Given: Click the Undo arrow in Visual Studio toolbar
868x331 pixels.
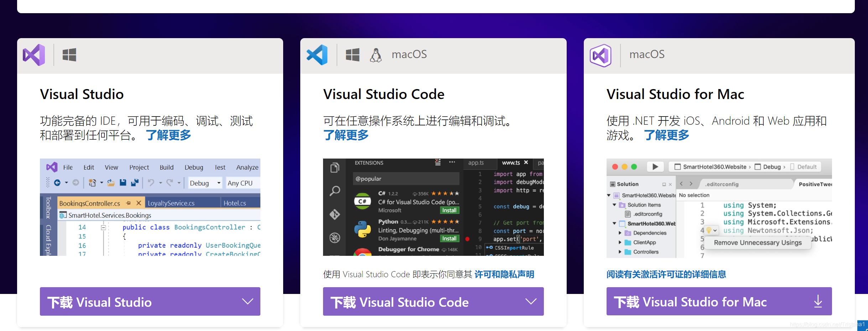Looking at the screenshot, I should pyautogui.click(x=151, y=183).
